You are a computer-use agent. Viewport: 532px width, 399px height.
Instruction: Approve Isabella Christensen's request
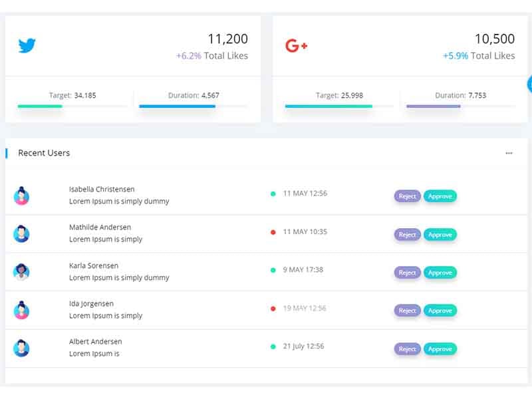[440, 197]
